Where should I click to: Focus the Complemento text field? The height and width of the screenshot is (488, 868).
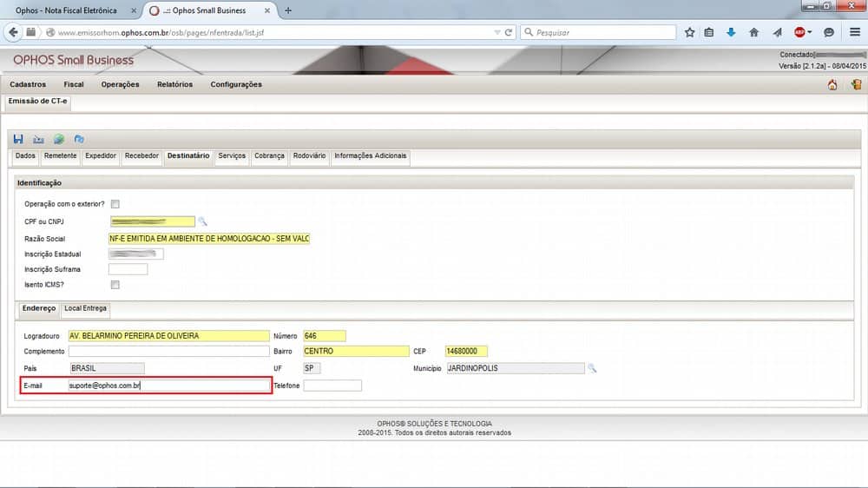pyautogui.click(x=169, y=352)
